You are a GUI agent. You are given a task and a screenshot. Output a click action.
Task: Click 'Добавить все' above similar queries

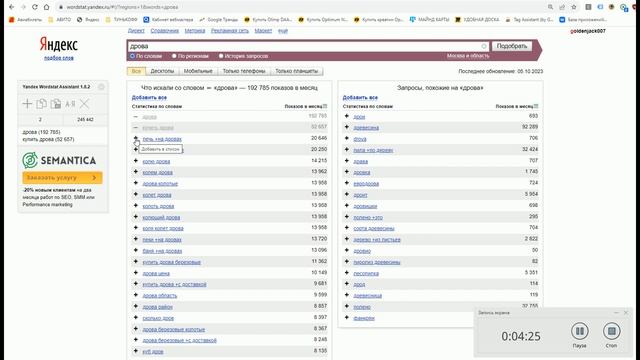[x=360, y=98]
